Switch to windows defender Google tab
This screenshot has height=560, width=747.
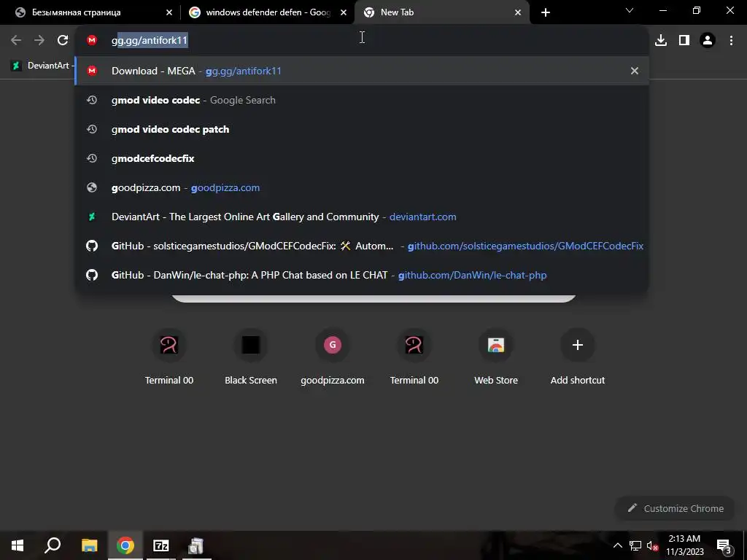point(268,12)
